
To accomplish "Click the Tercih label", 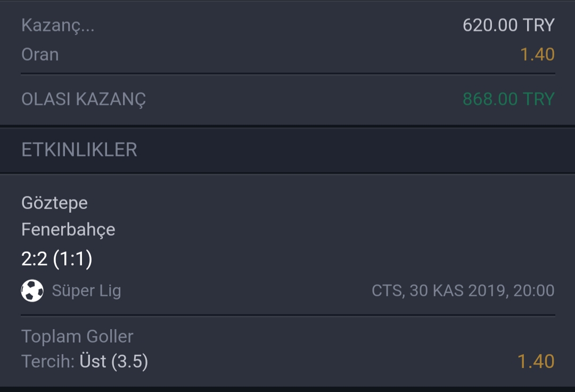I will [x=48, y=361].
